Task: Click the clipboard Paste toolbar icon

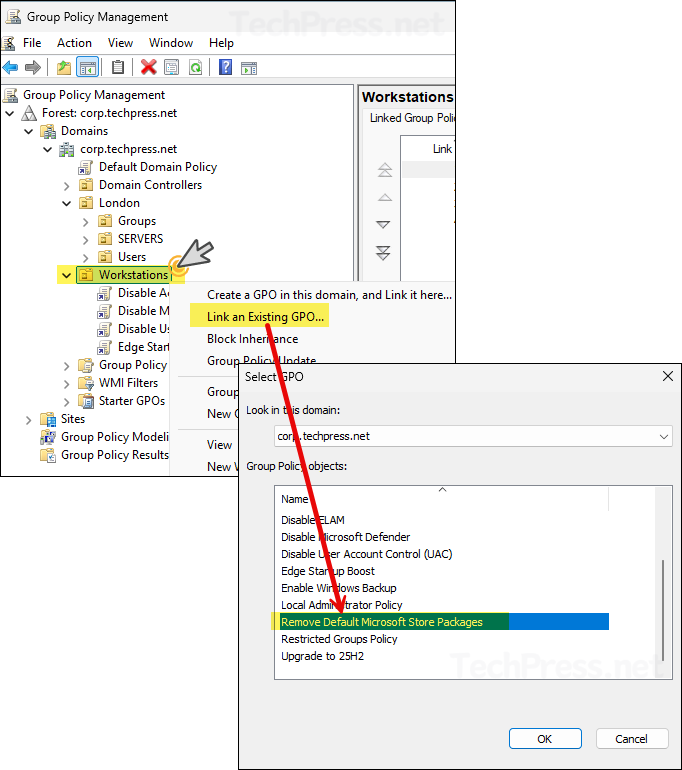Action: pos(118,67)
